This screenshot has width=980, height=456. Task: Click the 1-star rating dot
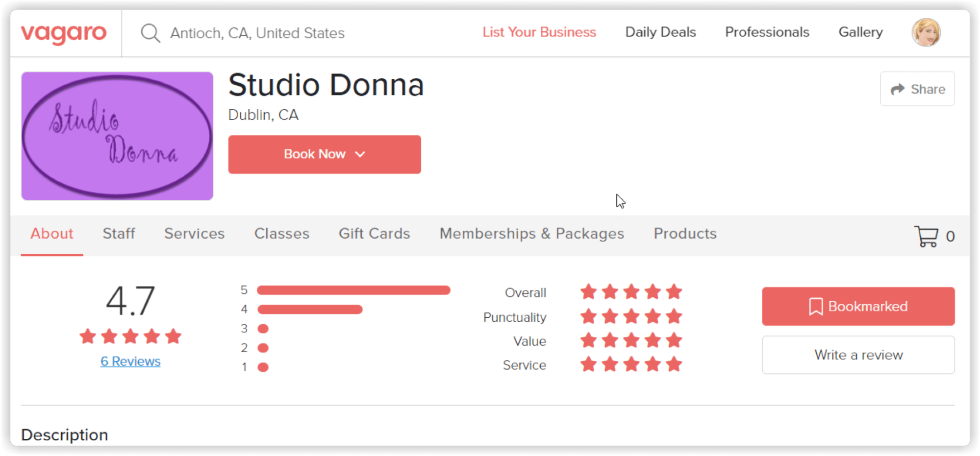[x=263, y=367]
